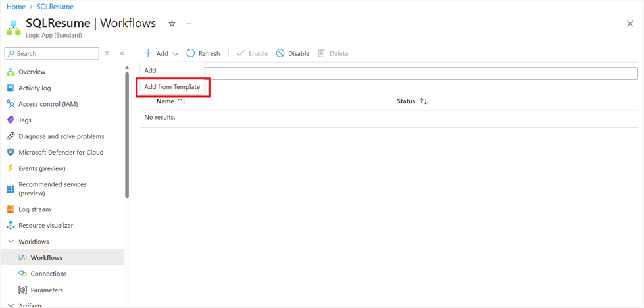Click the Home breadcrumb link

tap(15, 7)
